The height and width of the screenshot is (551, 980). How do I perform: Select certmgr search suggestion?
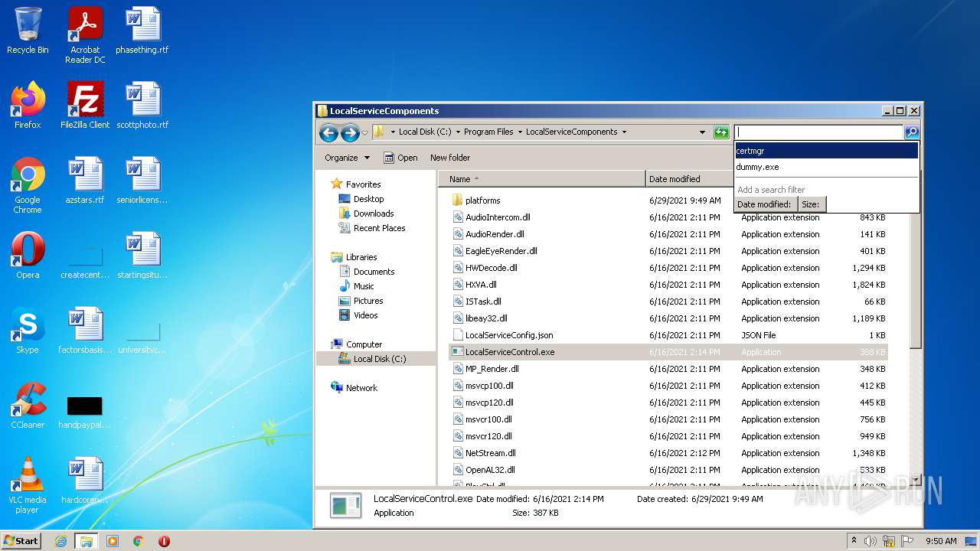coord(826,151)
